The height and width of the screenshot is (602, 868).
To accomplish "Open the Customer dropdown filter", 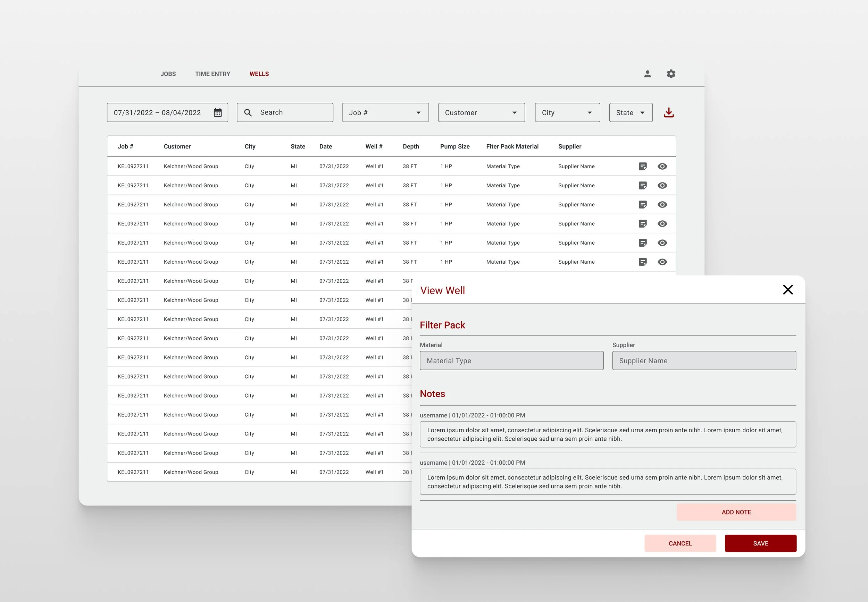I will [481, 112].
